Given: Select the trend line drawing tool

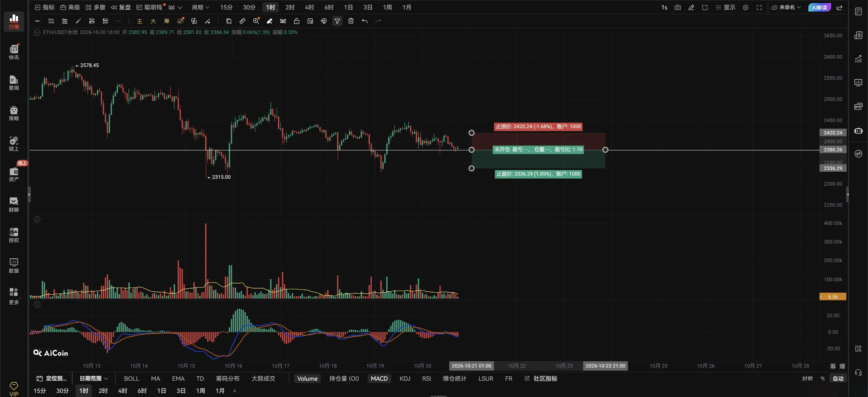Looking at the screenshot, I should click(78, 21).
